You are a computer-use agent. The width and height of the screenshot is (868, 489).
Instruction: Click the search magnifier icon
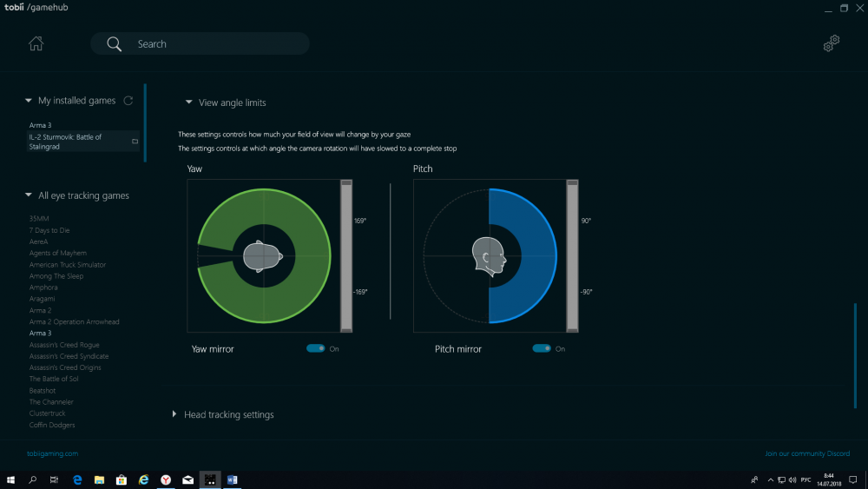click(114, 43)
